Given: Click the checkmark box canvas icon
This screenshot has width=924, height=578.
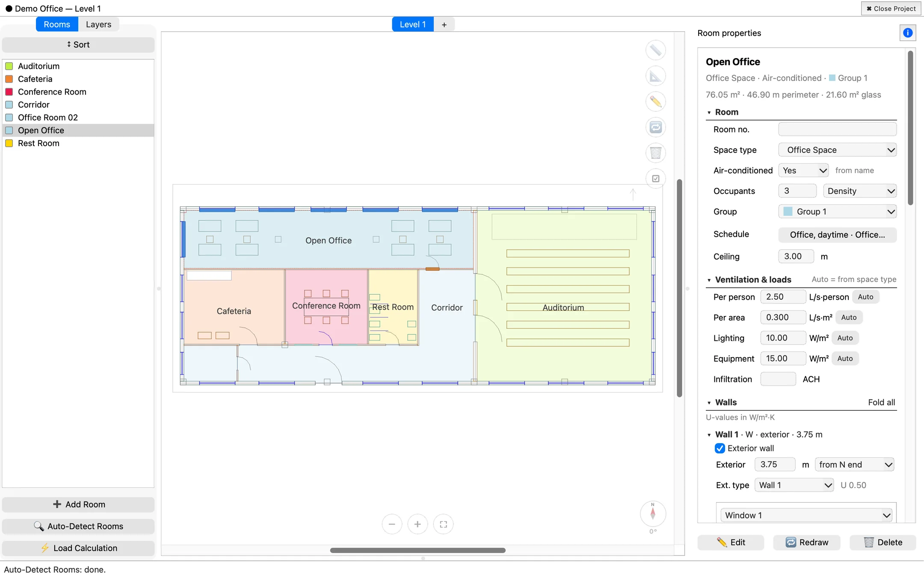Looking at the screenshot, I should (655, 179).
